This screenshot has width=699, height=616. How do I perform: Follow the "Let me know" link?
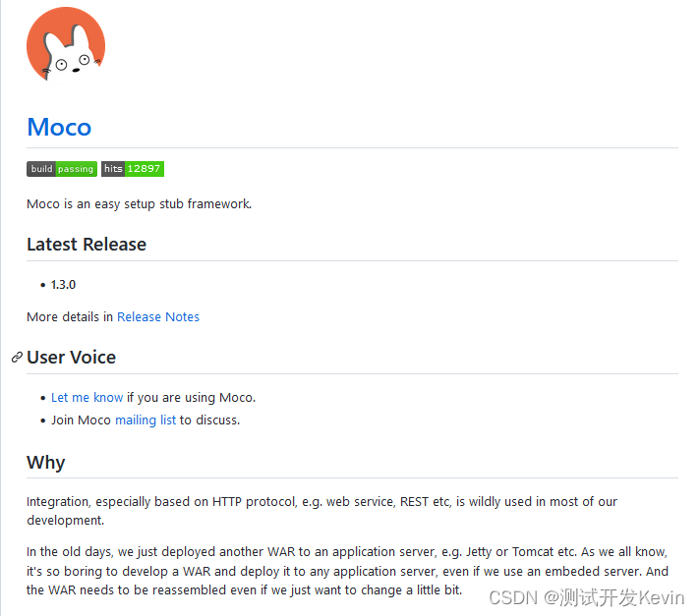[87, 397]
